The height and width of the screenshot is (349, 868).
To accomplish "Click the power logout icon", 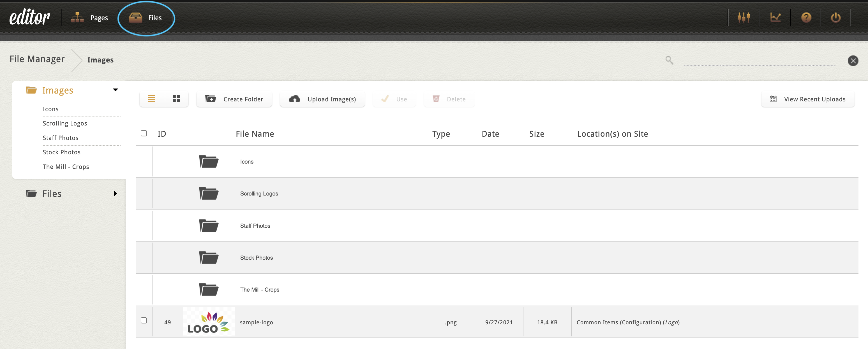I will coord(835,17).
